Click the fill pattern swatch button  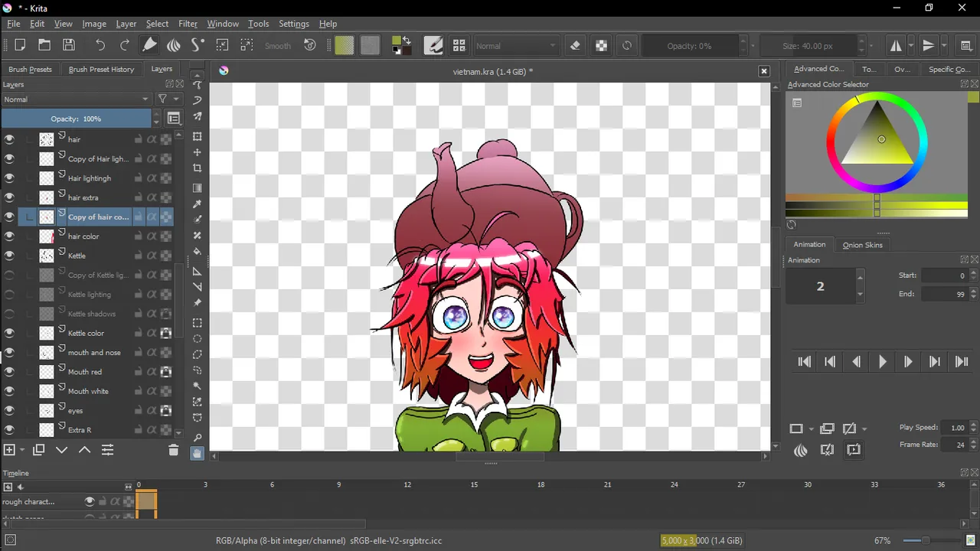coord(370,45)
